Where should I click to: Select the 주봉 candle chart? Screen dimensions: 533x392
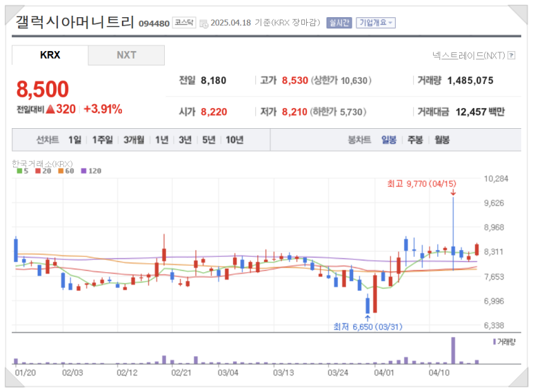coord(415,140)
